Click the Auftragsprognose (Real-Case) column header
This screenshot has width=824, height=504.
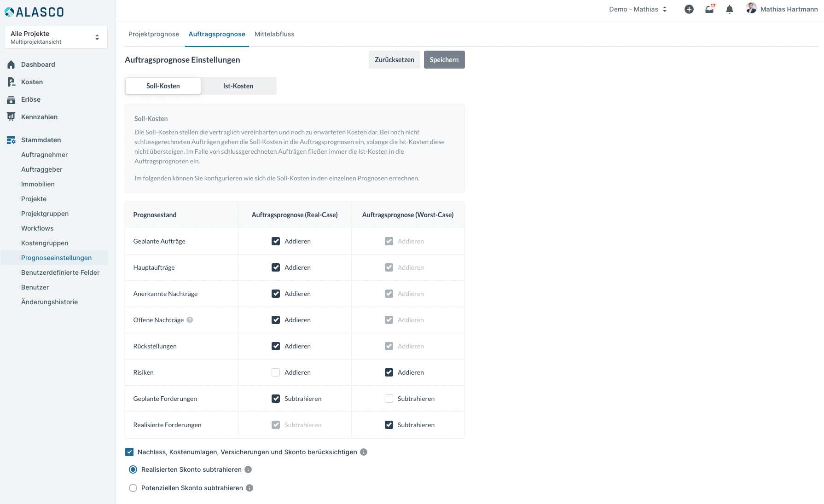pos(295,215)
